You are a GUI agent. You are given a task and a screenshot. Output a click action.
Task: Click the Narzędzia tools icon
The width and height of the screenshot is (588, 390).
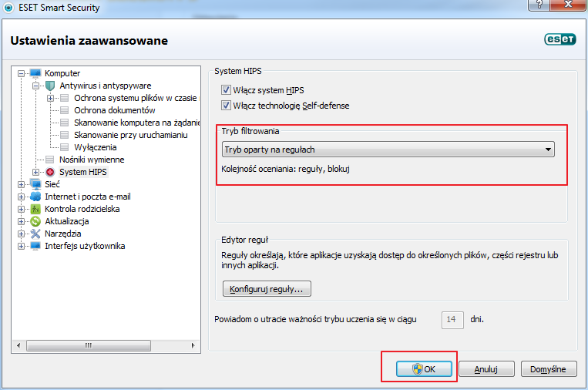click(35, 234)
